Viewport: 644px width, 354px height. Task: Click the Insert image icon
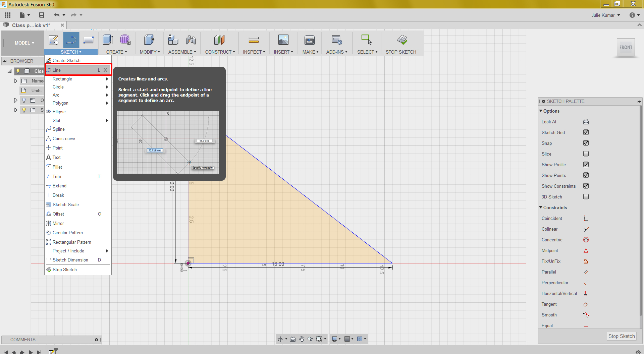tap(283, 40)
